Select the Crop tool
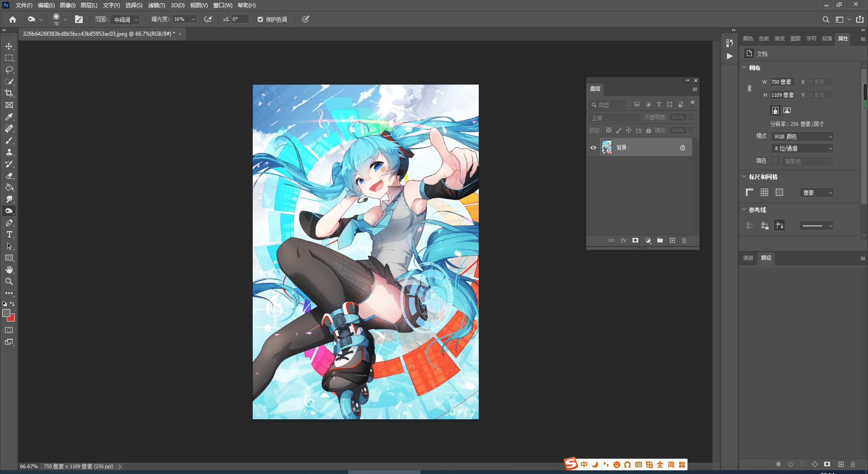Image resolution: width=868 pixels, height=474 pixels. (9, 93)
